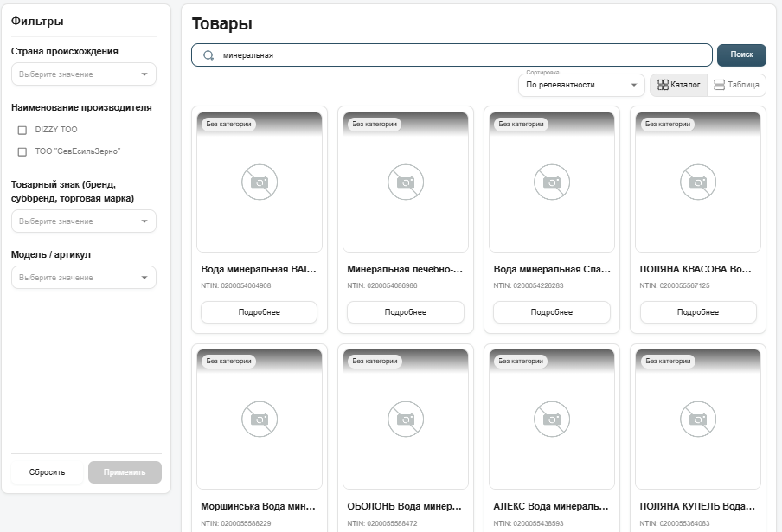Image resolution: width=782 pixels, height=532 pixels.
Task: Click the Таблица table view icon
Action: 719,85
